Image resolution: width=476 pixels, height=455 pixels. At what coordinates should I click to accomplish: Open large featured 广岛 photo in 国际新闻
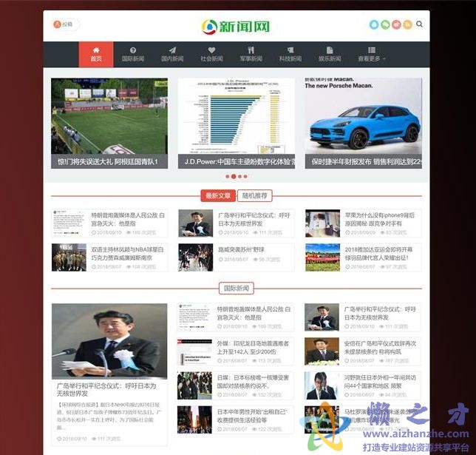point(109,341)
